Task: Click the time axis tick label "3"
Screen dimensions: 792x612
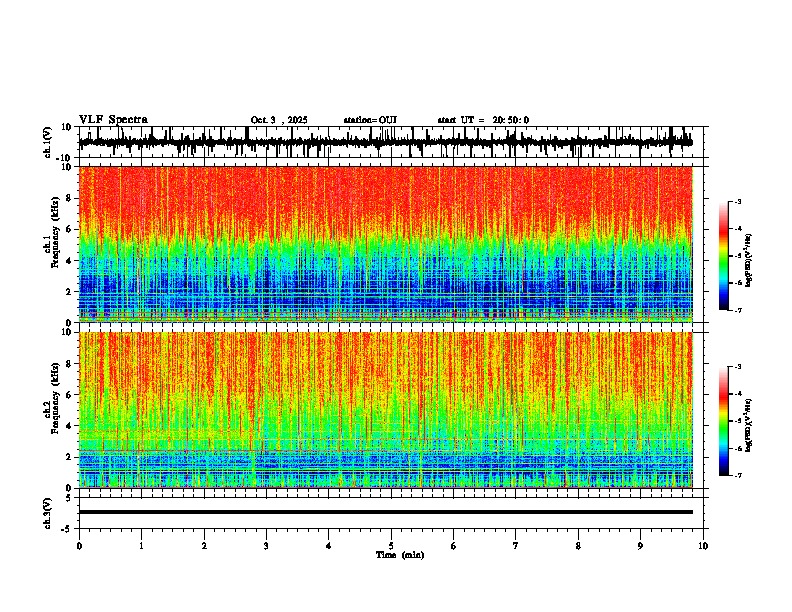Action: [x=266, y=546]
